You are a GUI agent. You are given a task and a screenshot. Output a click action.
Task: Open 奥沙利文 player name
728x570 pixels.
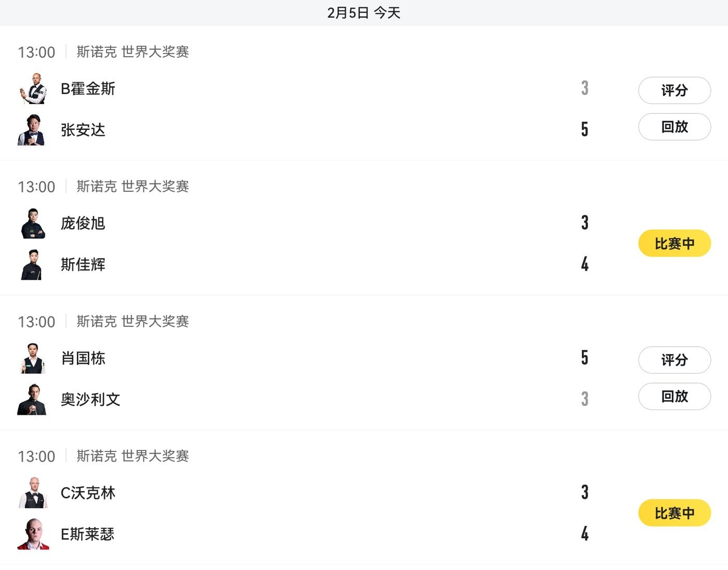[x=90, y=399]
